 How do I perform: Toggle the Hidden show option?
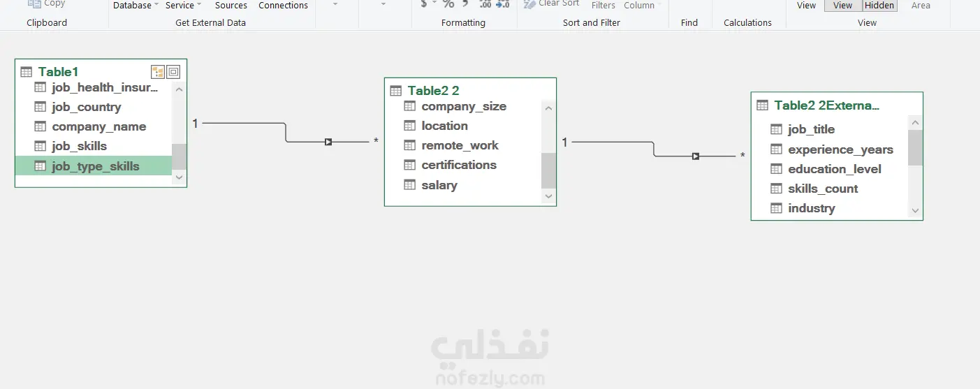point(879,5)
